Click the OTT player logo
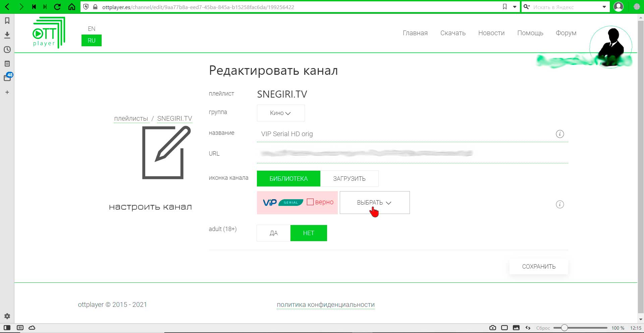 click(49, 33)
